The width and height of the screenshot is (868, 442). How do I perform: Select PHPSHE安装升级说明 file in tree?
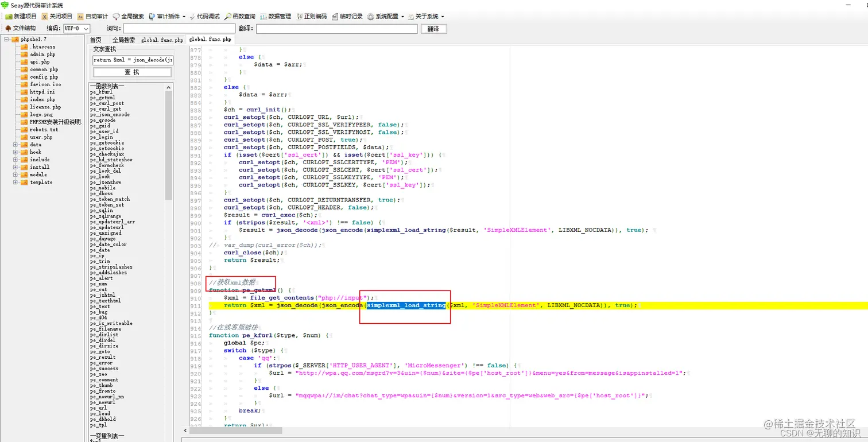[x=56, y=122]
